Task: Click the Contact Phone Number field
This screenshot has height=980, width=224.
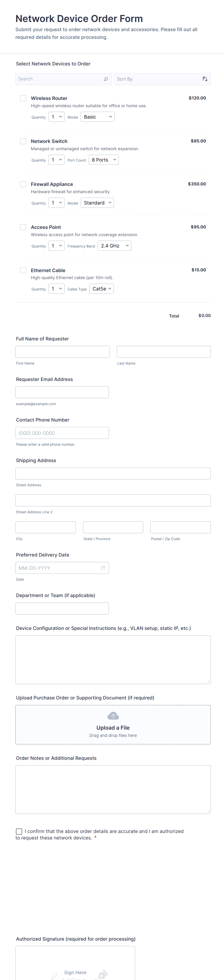Action: [x=62, y=433]
